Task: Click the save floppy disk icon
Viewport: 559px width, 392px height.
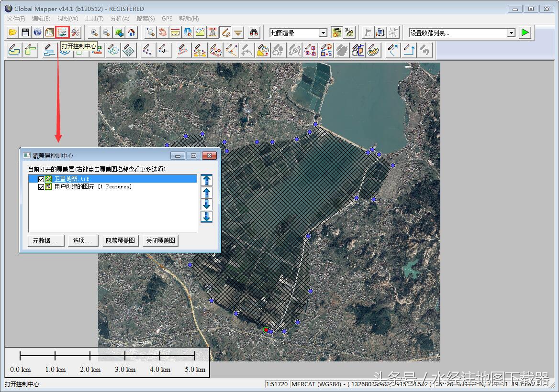Action: tap(25, 33)
